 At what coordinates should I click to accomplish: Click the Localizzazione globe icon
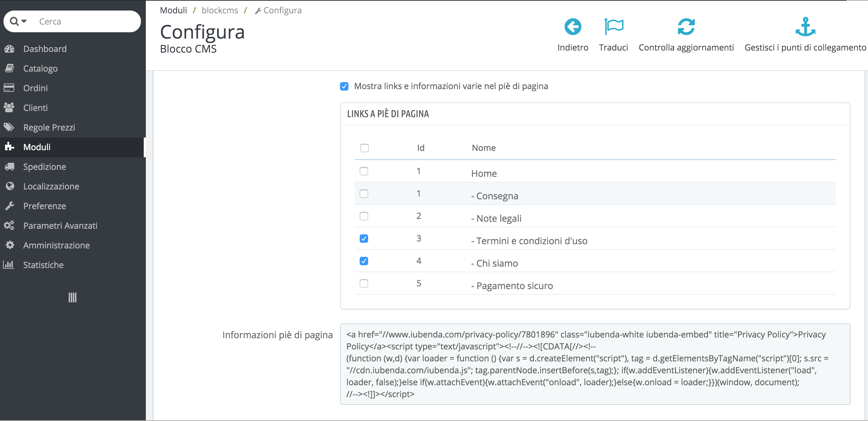tap(9, 186)
